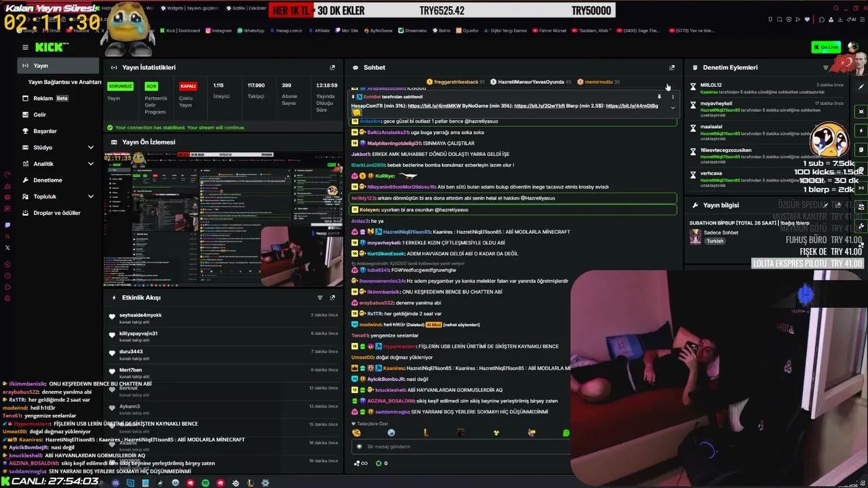Click the lightning bolt icon in right toolbar
Viewport: 868px width, 488px height.
click(x=861, y=131)
